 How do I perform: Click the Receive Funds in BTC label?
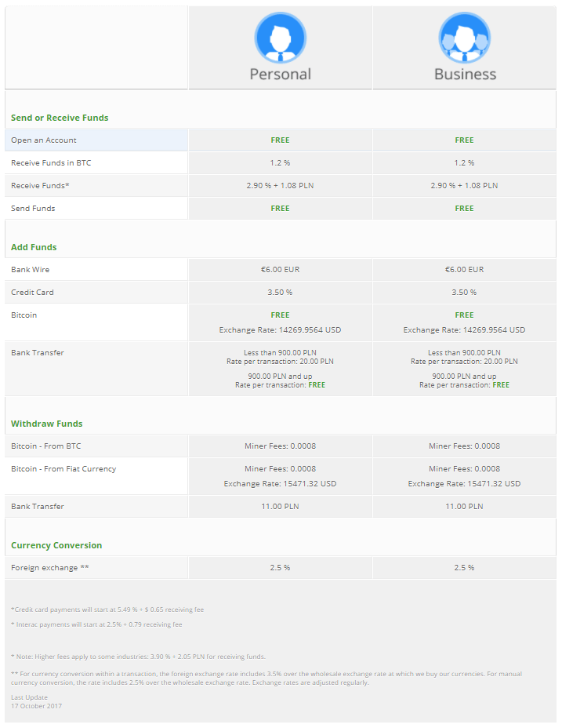pyautogui.click(x=51, y=163)
